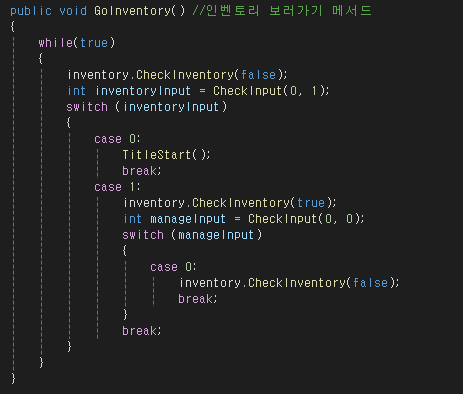Screen dimensions: 463x394
Task: Click the manageInput variable declaration
Action: coord(188,219)
